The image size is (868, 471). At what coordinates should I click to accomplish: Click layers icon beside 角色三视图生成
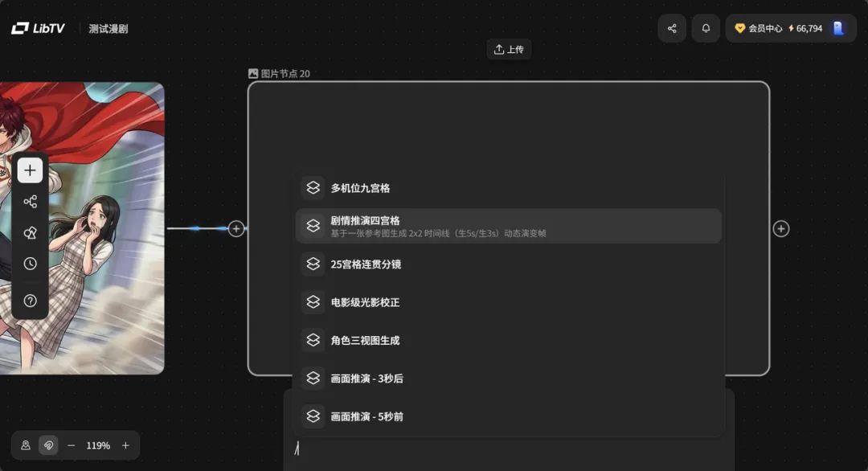coord(313,340)
